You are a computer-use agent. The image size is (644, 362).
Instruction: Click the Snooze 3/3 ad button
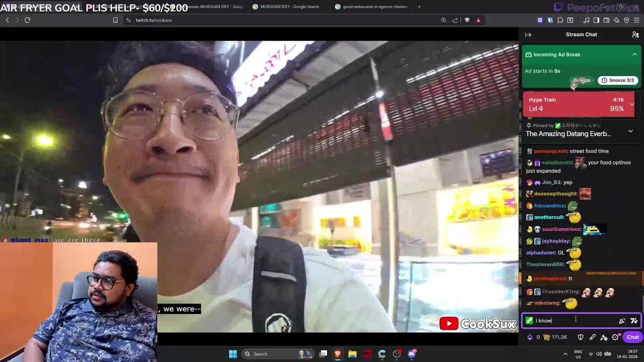coord(617,80)
